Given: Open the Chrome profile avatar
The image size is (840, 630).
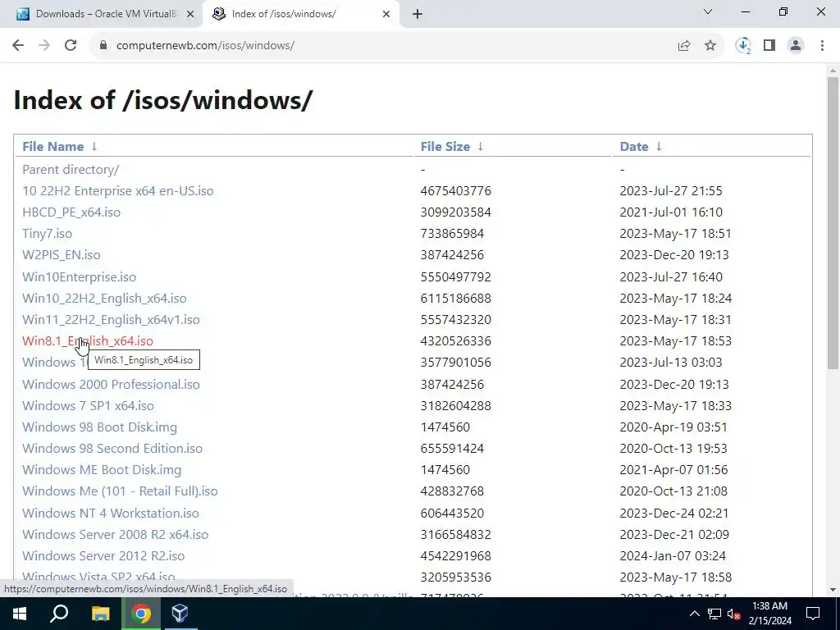Looking at the screenshot, I should pos(796,46).
